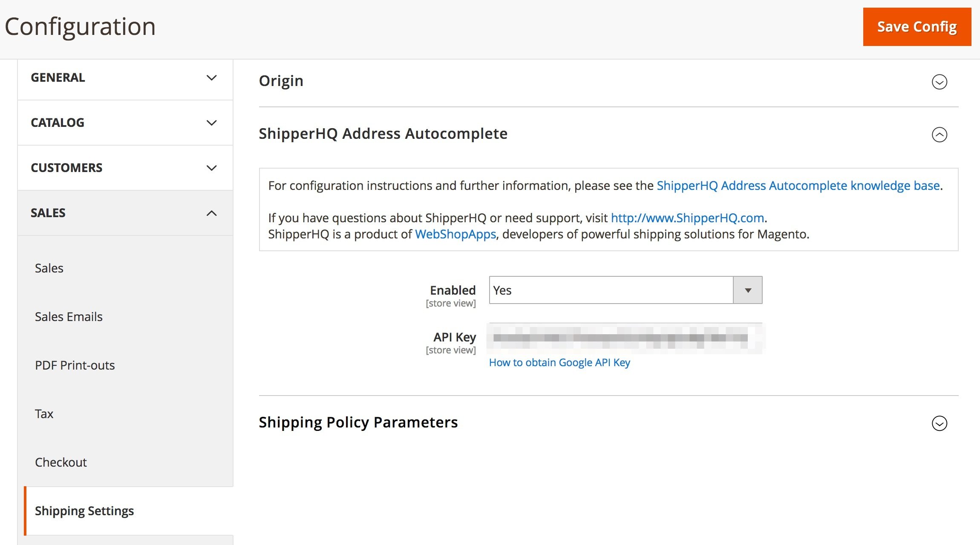Follow the WebShopApps link
Image resolution: width=980 pixels, height=545 pixels.
pyautogui.click(x=455, y=234)
